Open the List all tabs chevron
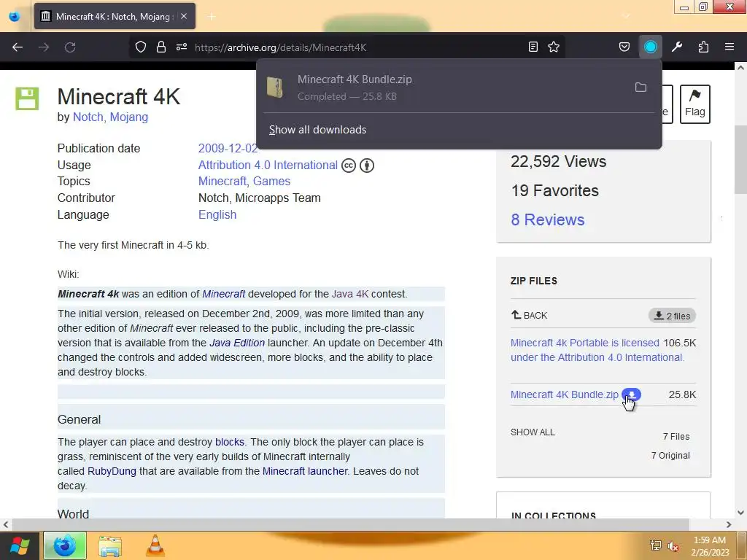The width and height of the screenshot is (747, 560). tap(627, 16)
